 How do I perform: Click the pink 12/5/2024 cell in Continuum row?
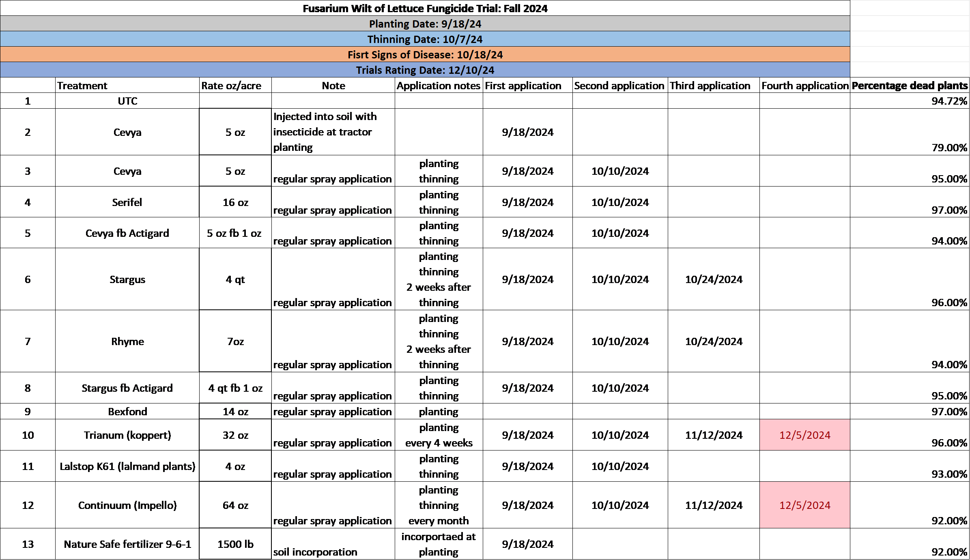(805, 505)
